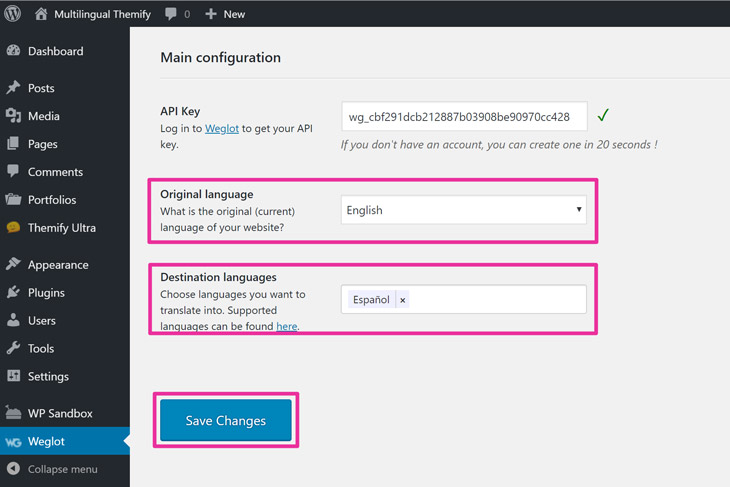
Task: Open the WordPress logo menu
Action: (13, 14)
